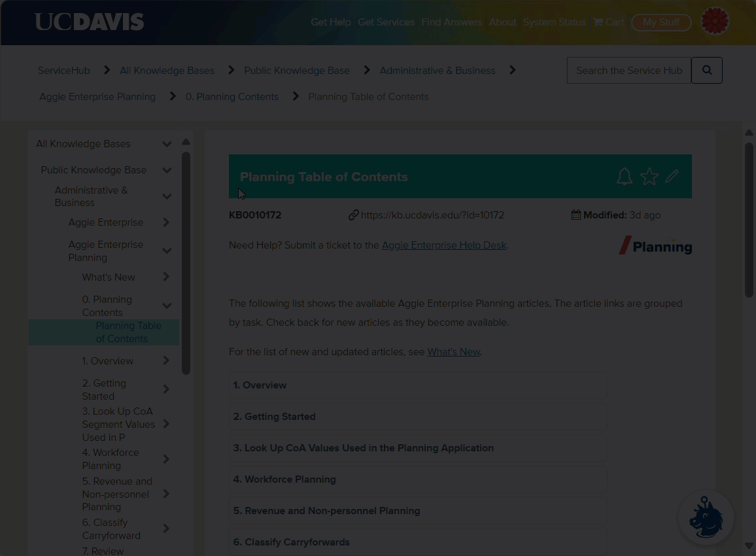Open the What's New link in article
The image size is (756, 556).
click(x=454, y=351)
